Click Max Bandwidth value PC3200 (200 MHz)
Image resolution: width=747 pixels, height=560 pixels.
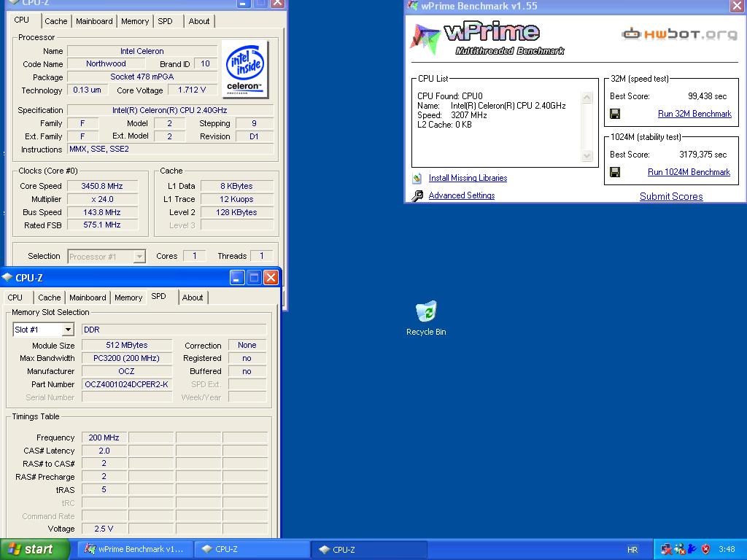[x=127, y=358]
